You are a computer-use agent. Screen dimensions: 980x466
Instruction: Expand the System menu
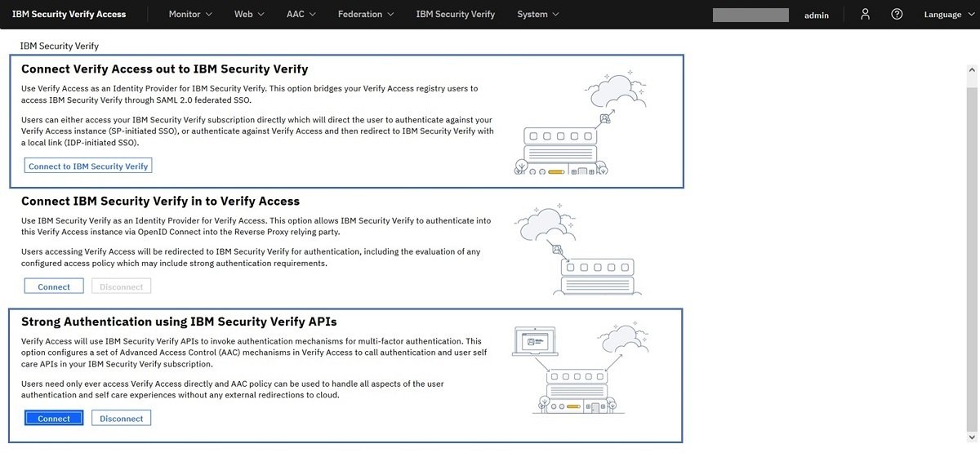[x=538, y=14]
